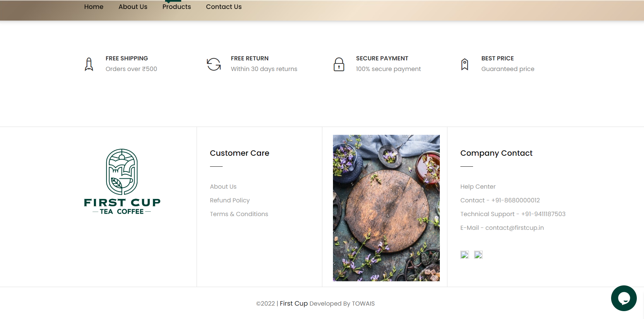The image size is (644, 319).
Task: Click the free return refresh arrows icon
Action: 214,64
